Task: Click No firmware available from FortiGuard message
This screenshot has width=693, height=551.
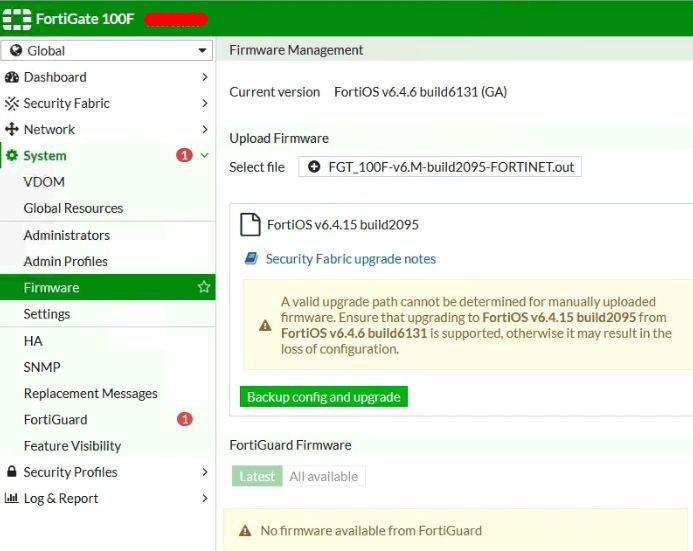Action: 371,531
